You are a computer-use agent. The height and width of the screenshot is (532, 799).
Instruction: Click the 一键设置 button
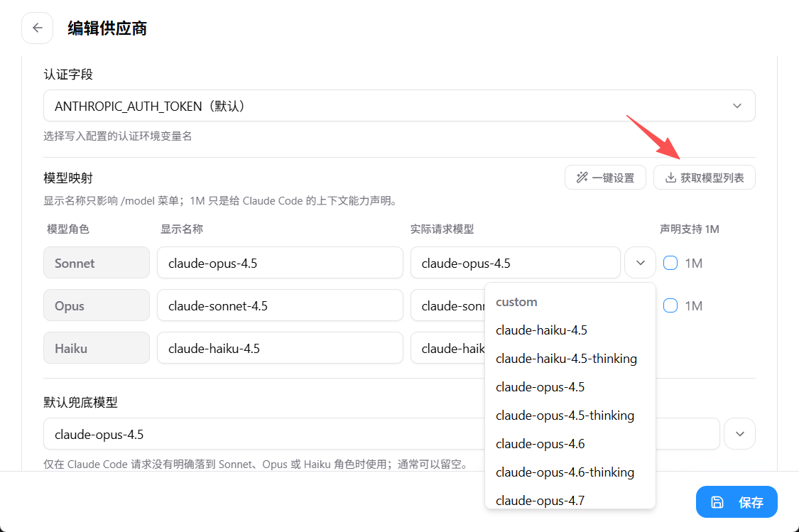pos(605,178)
